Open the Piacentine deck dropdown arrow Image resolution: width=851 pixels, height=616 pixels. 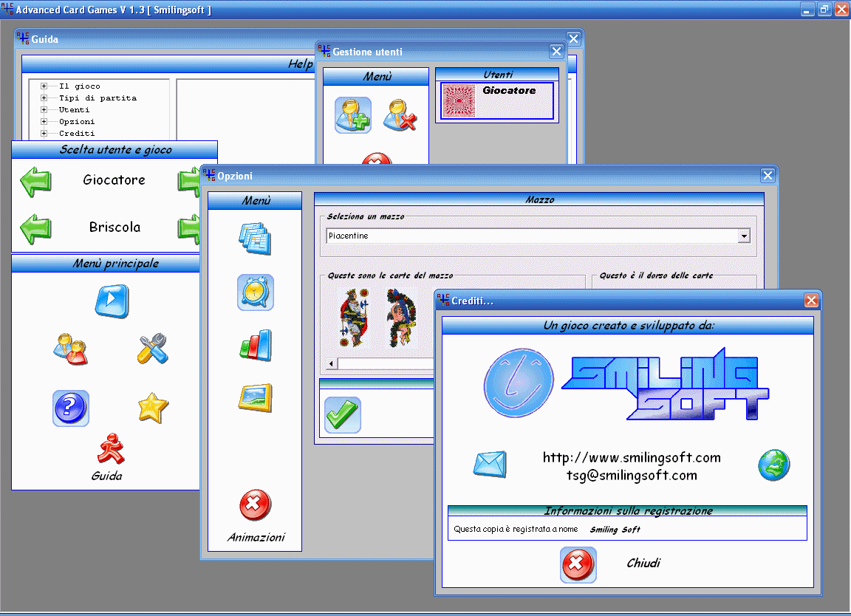tap(744, 236)
